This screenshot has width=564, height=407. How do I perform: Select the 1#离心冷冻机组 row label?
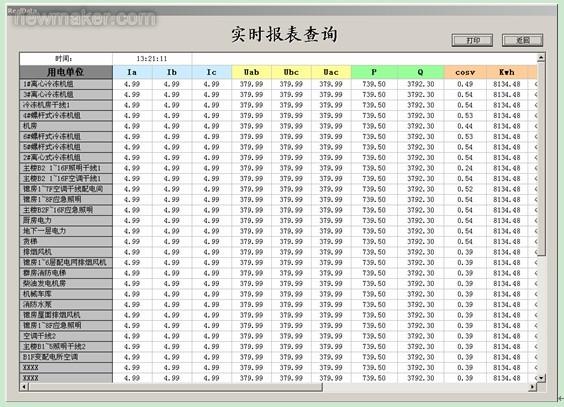pos(66,84)
